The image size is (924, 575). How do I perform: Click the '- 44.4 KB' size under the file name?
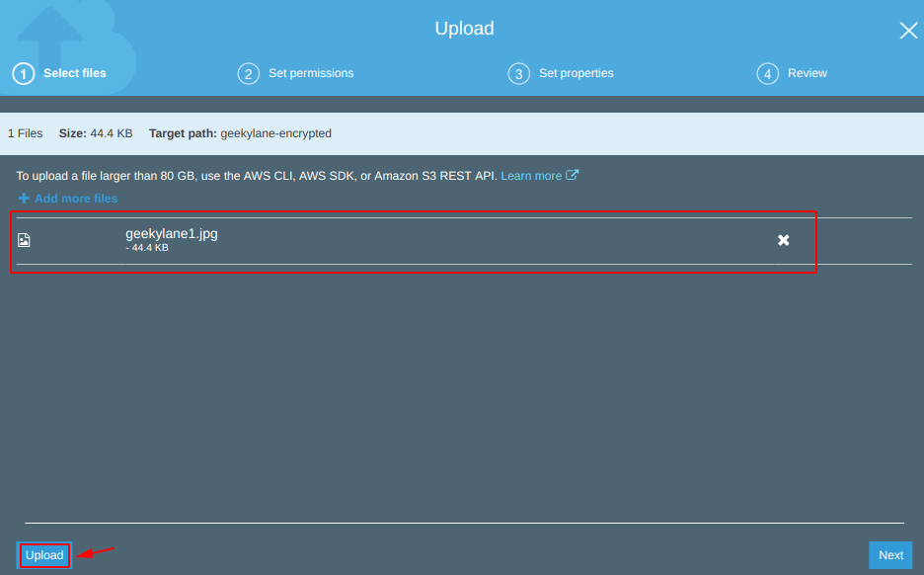pos(147,248)
